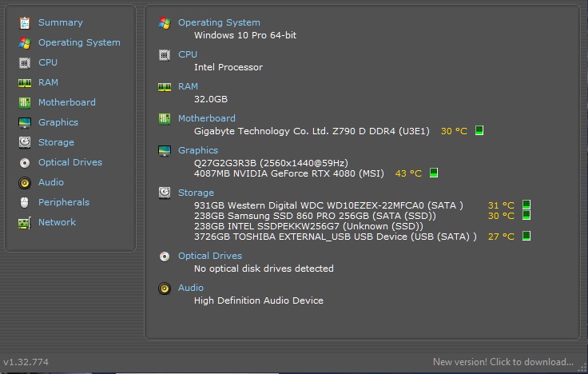This screenshot has width=588, height=374.
Task: Click Motherboard heading link in summary
Action: point(207,118)
